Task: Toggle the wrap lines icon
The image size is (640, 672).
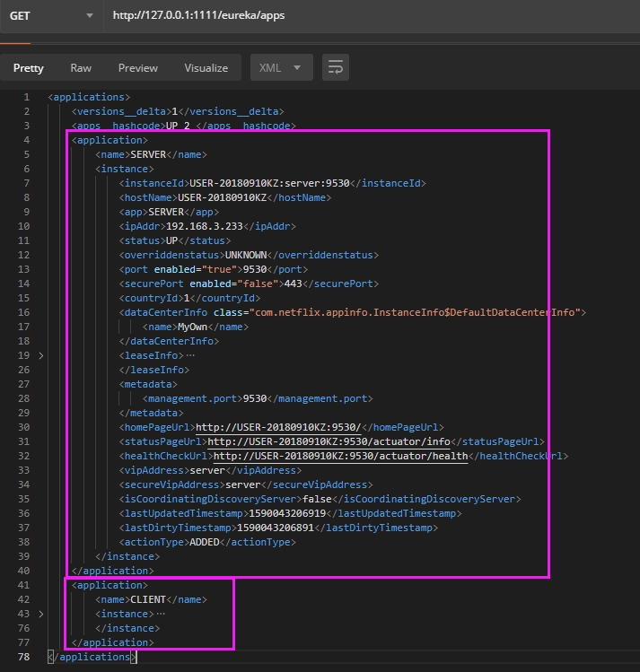Action: (336, 68)
